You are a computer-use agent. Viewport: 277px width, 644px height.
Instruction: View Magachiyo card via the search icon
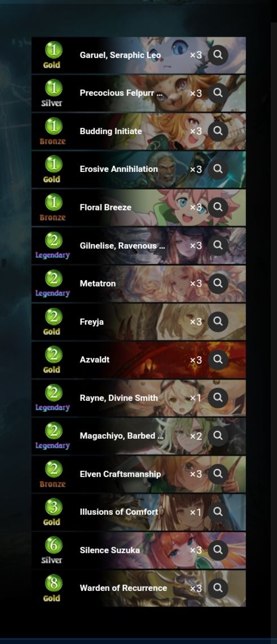(x=218, y=435)
